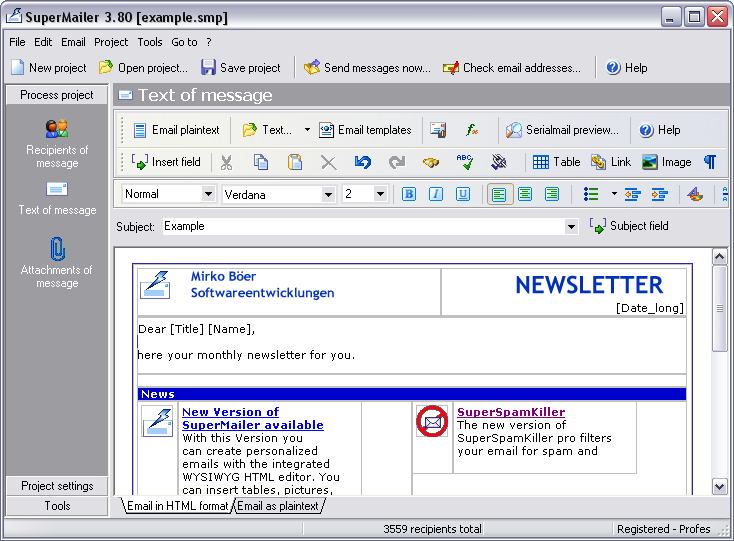This screenshot has height=541, width=734.
Task: Click SuperSpamKiller link
Action: click(511, 412)
